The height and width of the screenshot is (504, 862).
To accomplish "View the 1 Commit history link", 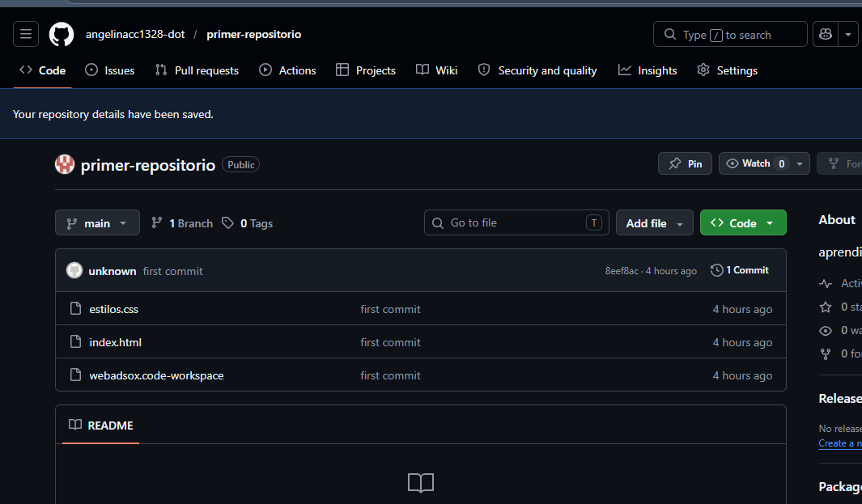I will [740, 270].
